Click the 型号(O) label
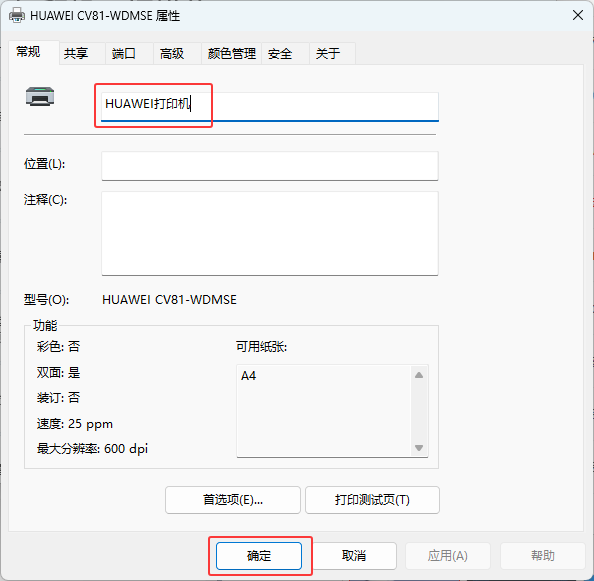The height and width of the screenshot is (581, 594). (x=46, y=300)
